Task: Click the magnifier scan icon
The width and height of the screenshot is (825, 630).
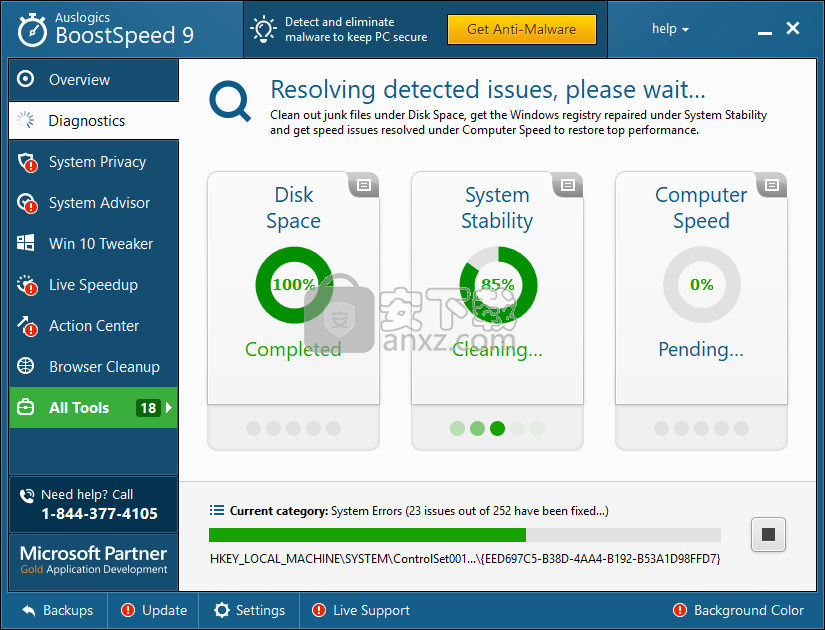Action: tap(229, 101)
